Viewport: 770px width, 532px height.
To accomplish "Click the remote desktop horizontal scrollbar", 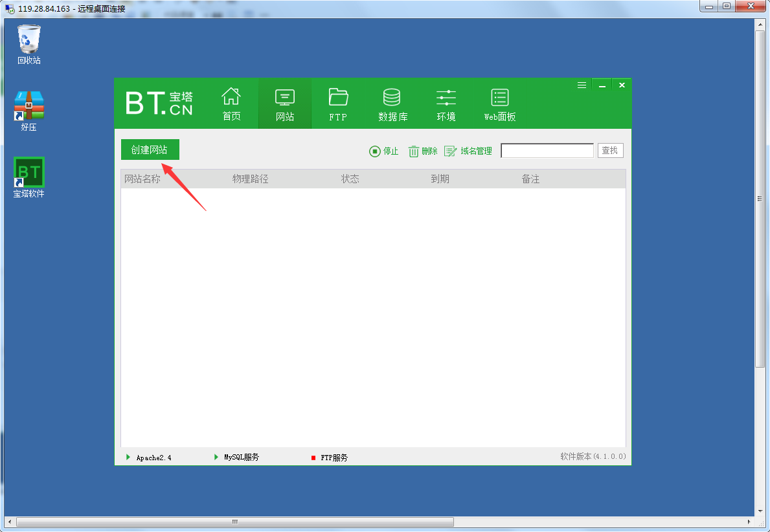I will point(234,522).
